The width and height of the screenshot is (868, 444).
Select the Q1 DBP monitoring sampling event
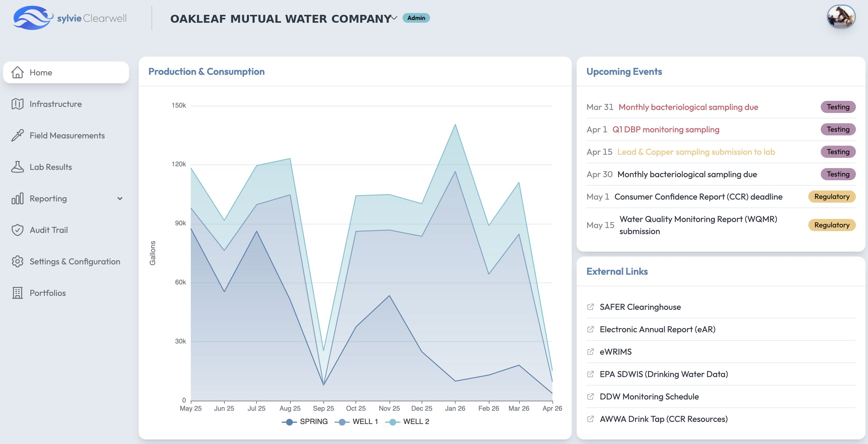coord(665,129)
